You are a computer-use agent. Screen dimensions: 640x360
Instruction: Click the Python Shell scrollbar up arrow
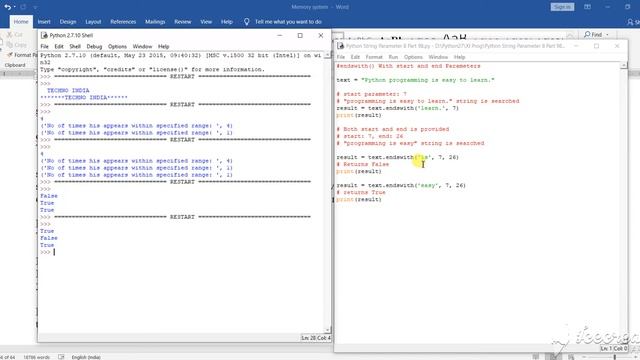[327, 55]
